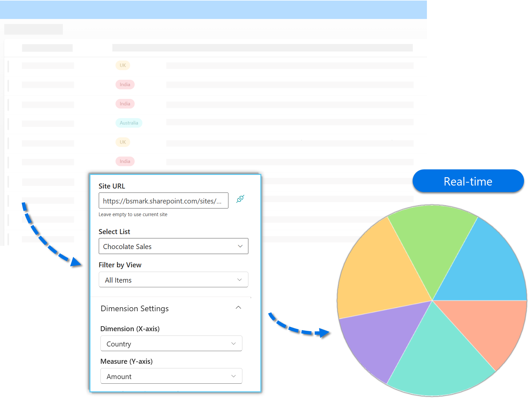Open the Filter by View dropdown showing All Items

[x=173, y=280]
